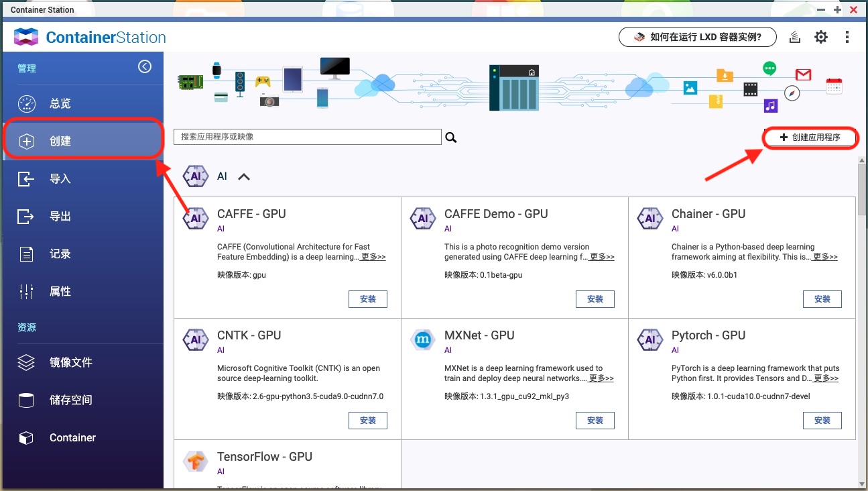Click the CAFFE Demo - GPU app icon
Screen dimensions: 868x491
coord(423,218)
